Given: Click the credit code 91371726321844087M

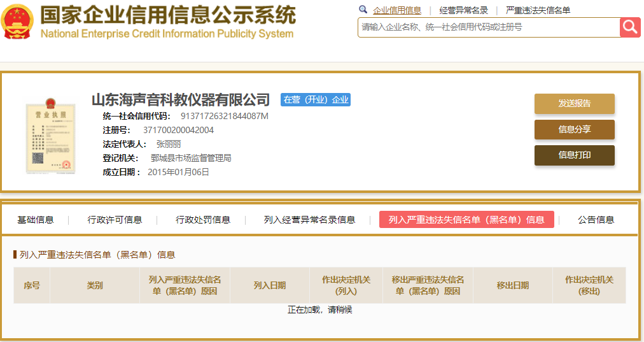Looking at the screenshot, I should 224,117.
